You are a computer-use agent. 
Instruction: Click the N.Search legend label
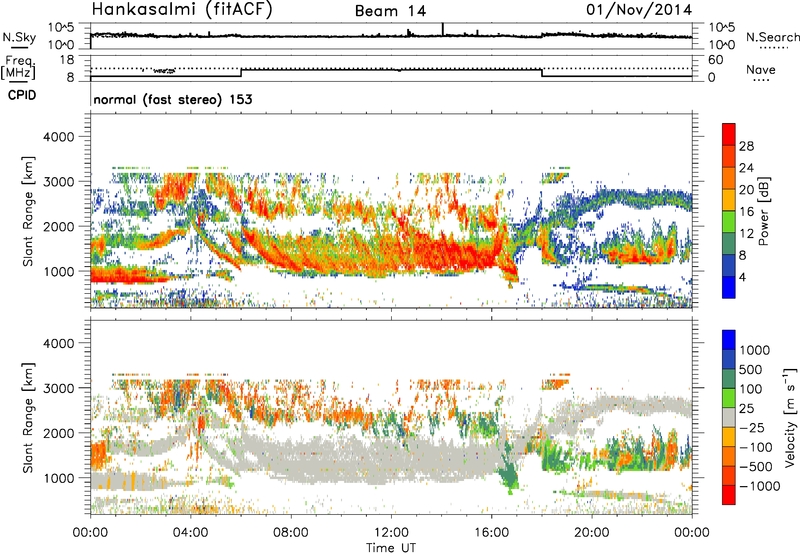click(772, 37)
